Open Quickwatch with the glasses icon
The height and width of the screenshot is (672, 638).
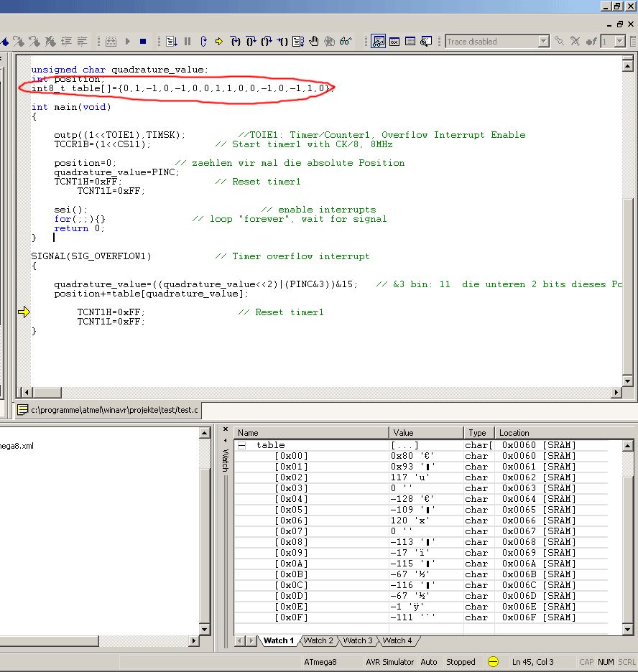(346, 42)
